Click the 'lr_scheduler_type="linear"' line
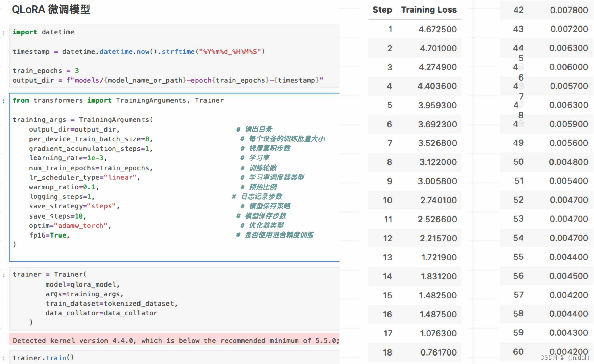Viewport: 594px width, 364px height. click(x=84, y=177)
